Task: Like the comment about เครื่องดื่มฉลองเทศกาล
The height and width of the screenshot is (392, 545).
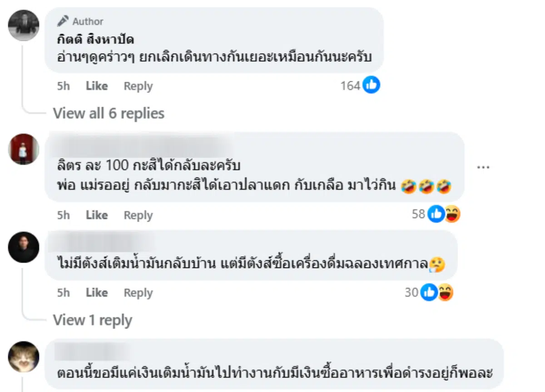Action: tap(97, 293)
